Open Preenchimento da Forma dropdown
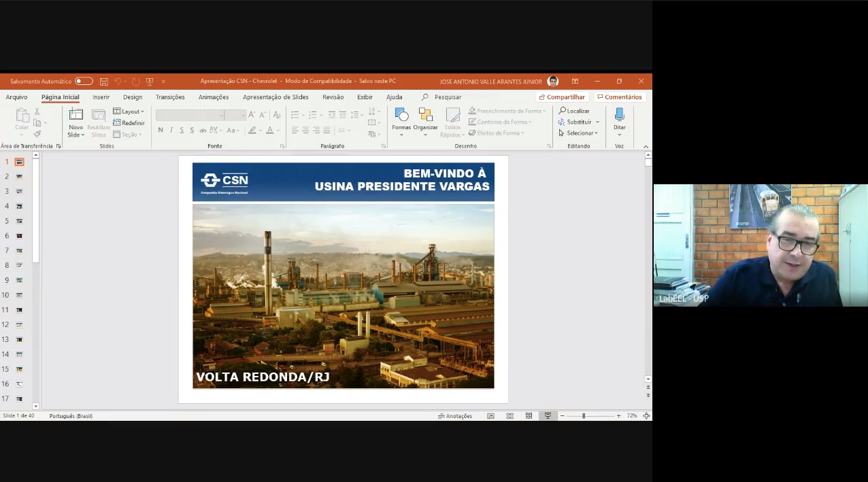This screenshot has width=868, height=482. (507, 111)
